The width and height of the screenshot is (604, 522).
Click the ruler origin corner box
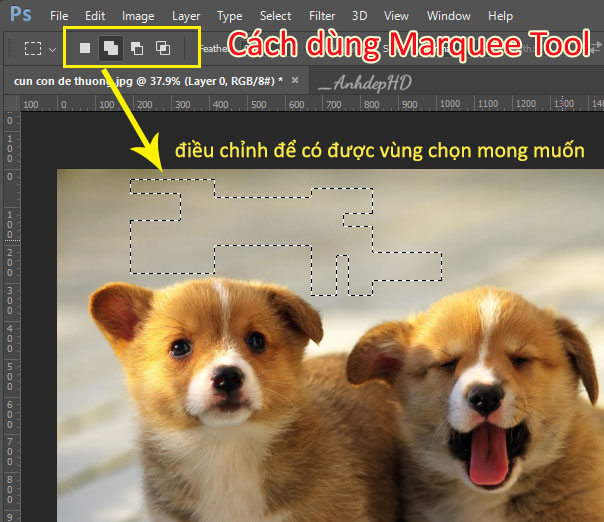(12, 103)
